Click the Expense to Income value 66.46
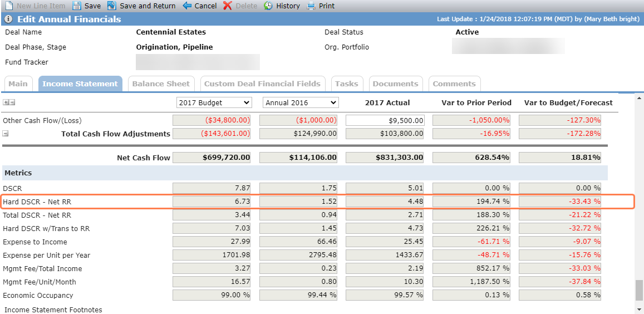The height and width of the screenshot is (314, 644). [x=298, y=242]
